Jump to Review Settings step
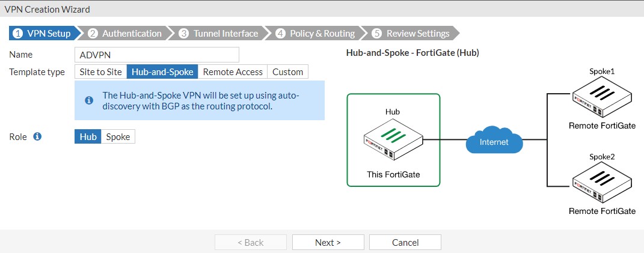 point(411,33)
